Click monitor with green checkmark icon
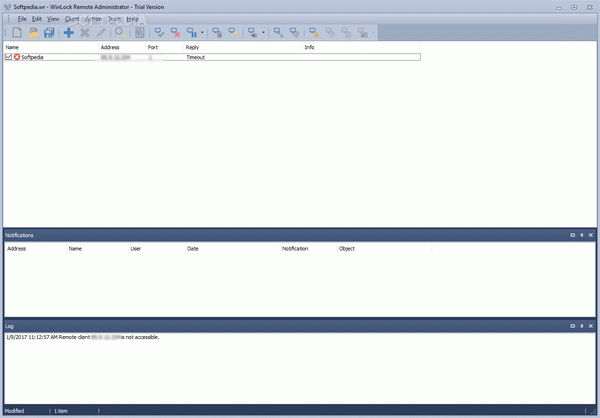 click(x=159, y=33)
